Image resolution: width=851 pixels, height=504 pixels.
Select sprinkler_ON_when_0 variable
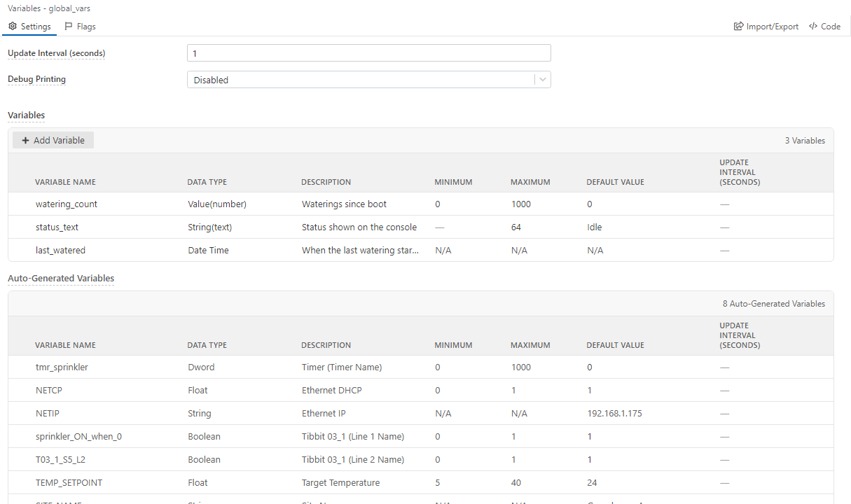pos(78,436)
